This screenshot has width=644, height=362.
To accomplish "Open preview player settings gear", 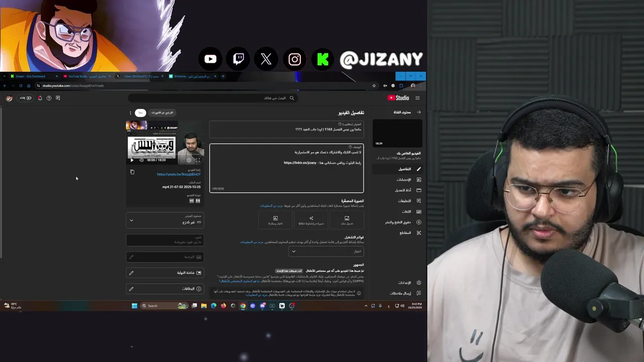I will (x=189, y=160).
